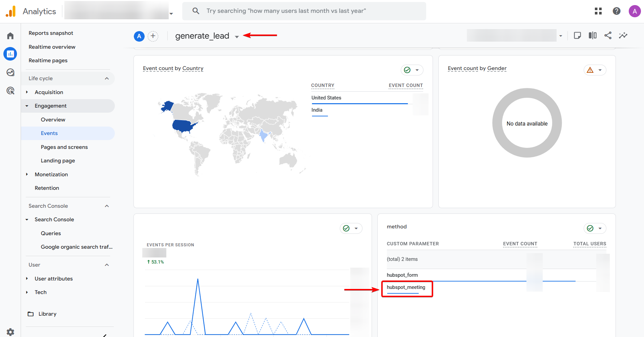Click EVENT COUNT header in method table
This screenshot has height=337, width=644.
click(x=520, y=244)
